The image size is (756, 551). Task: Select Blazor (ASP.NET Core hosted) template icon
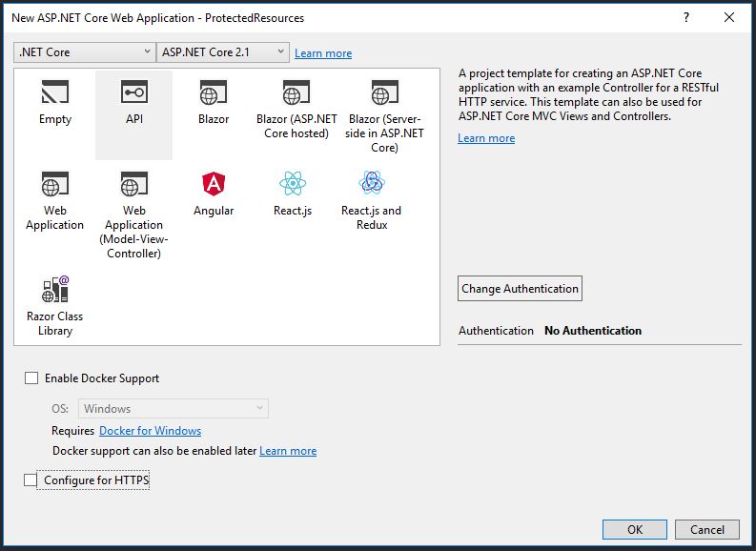coord(296,92)
